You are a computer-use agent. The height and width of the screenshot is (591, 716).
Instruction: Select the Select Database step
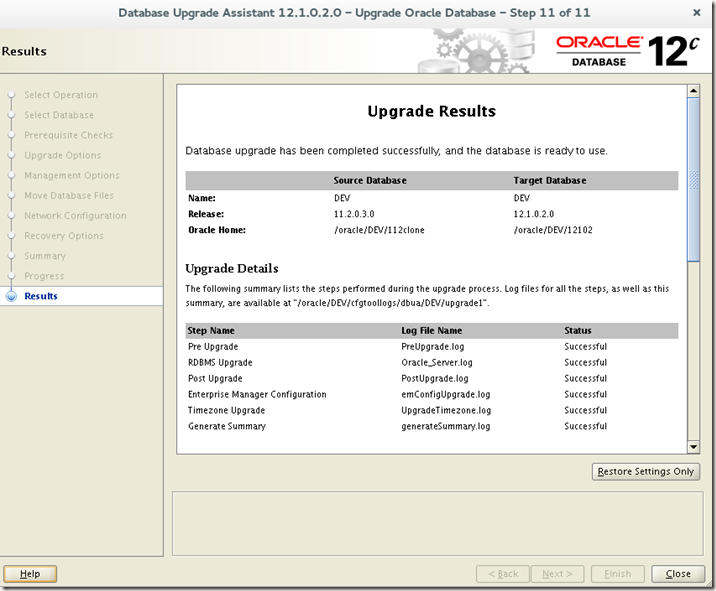(x=59, y=115)
